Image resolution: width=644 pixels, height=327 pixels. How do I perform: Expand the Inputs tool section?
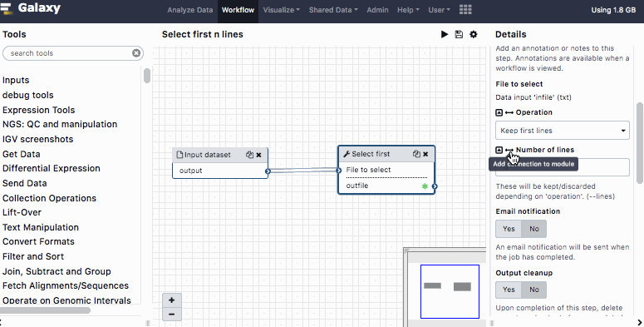16,80
